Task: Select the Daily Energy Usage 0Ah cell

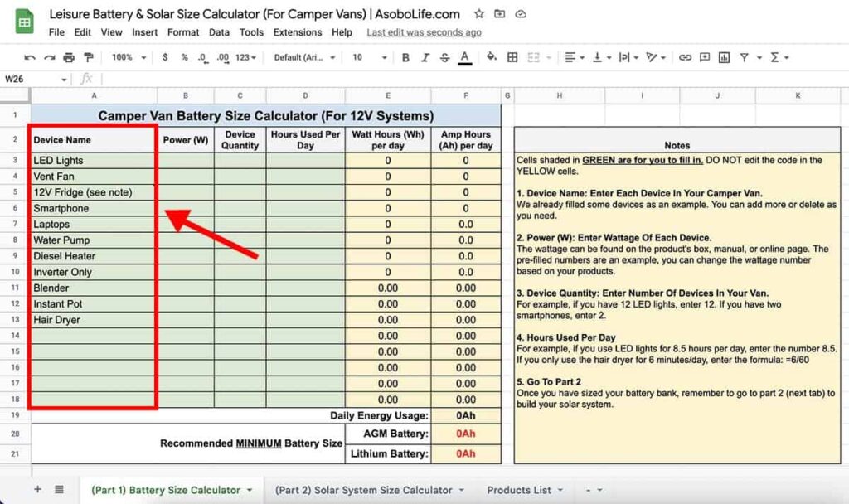Action: tap(466, 415)
